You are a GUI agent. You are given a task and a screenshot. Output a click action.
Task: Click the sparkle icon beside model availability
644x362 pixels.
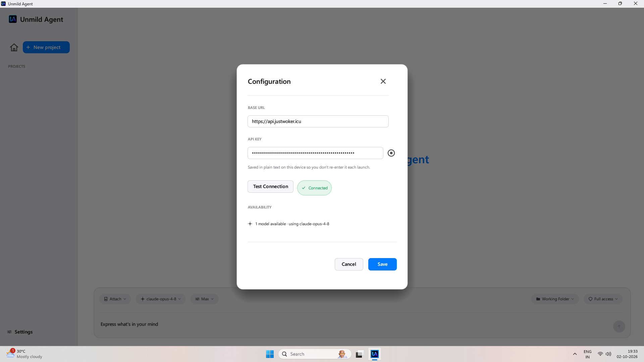click(x=250, y=224)
